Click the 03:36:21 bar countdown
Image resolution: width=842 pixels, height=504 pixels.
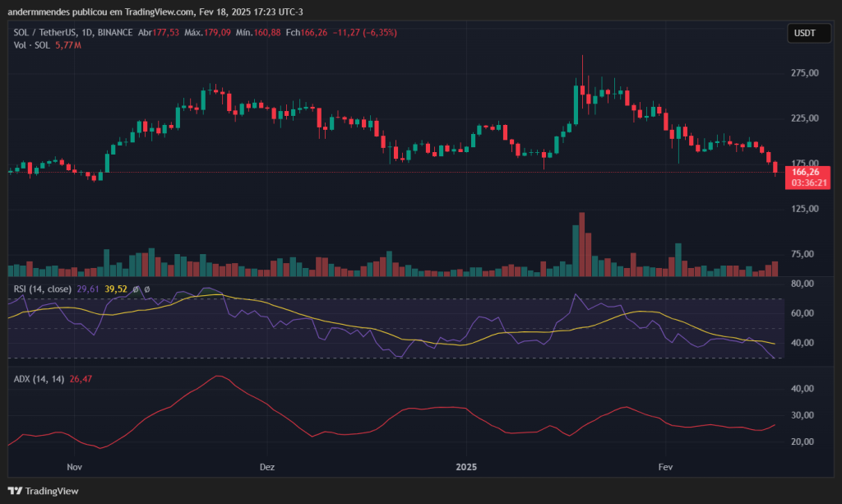(809, 183)
